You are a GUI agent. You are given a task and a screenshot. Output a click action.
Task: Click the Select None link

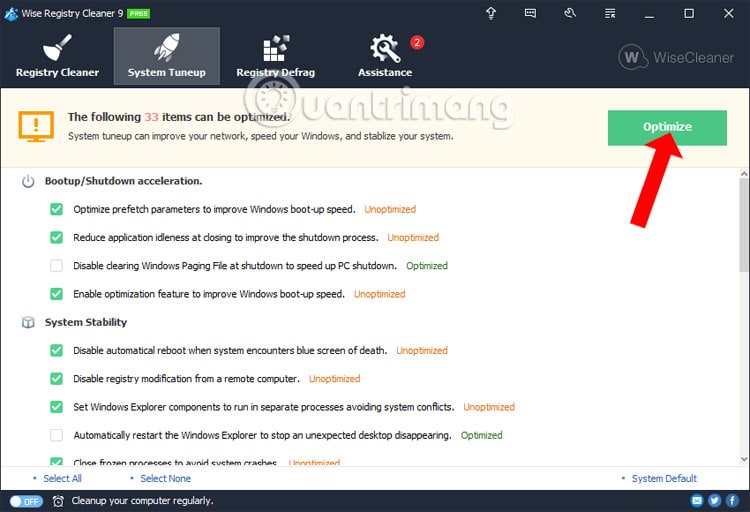click(165, 479)
